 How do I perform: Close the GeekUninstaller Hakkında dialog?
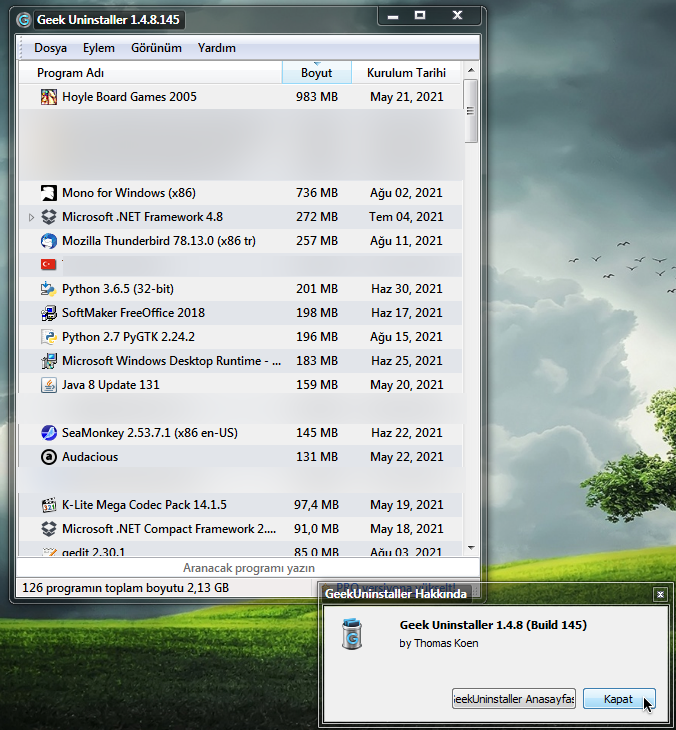coord(660,594)
